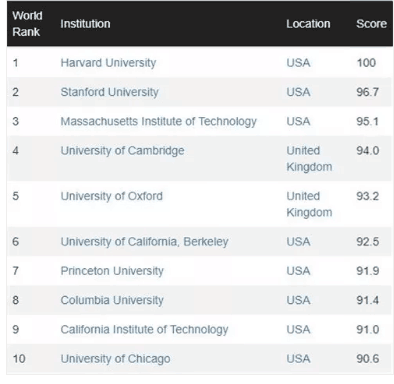Screen dimensions: 394x384
Task: Open the University of Cambridge link
Action: [122, 151]
